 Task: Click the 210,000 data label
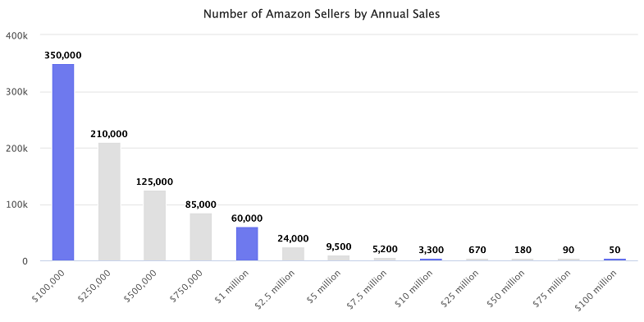109,134
